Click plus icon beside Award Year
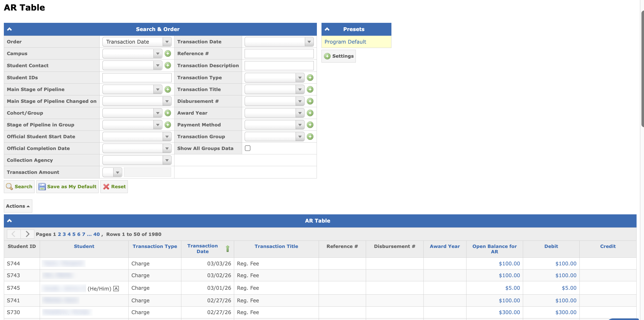The image size is (644, 320). (310, 113)
